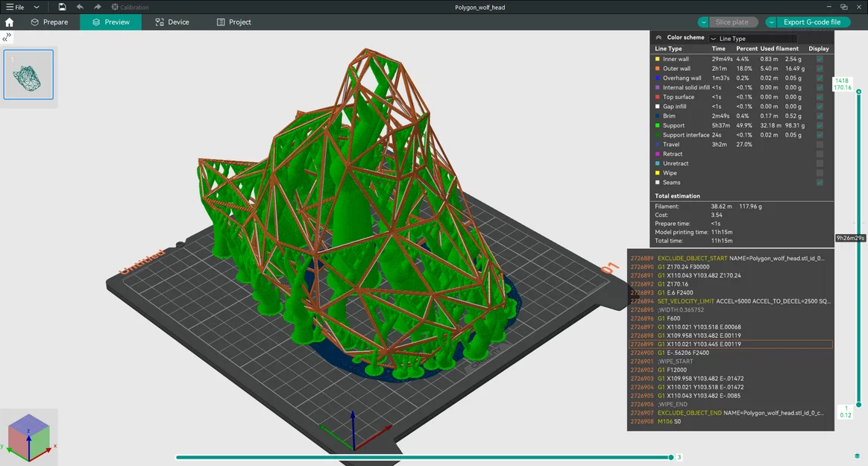This screenshot has height=466, width=868.
Task: Click the Undo arrow in the toolbar
Action: (x=79, y=7)
